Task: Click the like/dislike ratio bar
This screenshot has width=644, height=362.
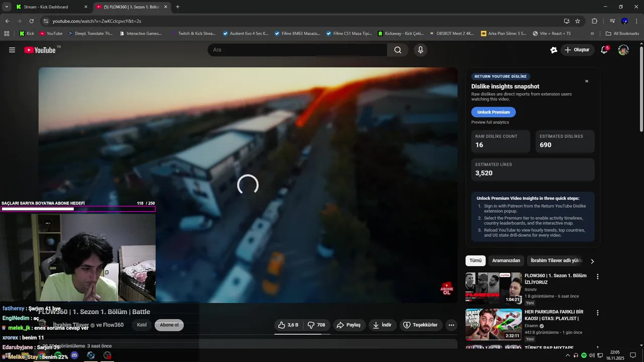Action: [302, 333]
